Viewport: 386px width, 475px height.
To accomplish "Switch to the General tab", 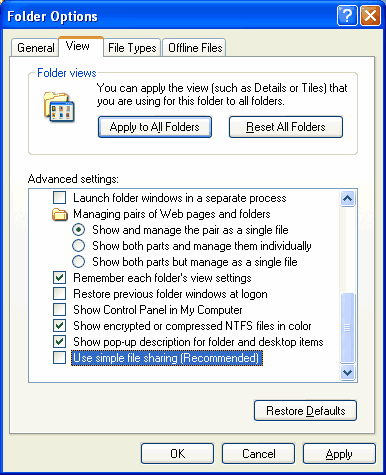I will (x=36, y=48).
